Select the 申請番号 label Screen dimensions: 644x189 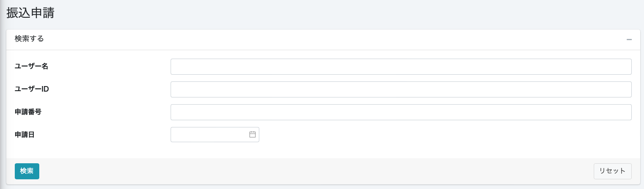[28, 112]
